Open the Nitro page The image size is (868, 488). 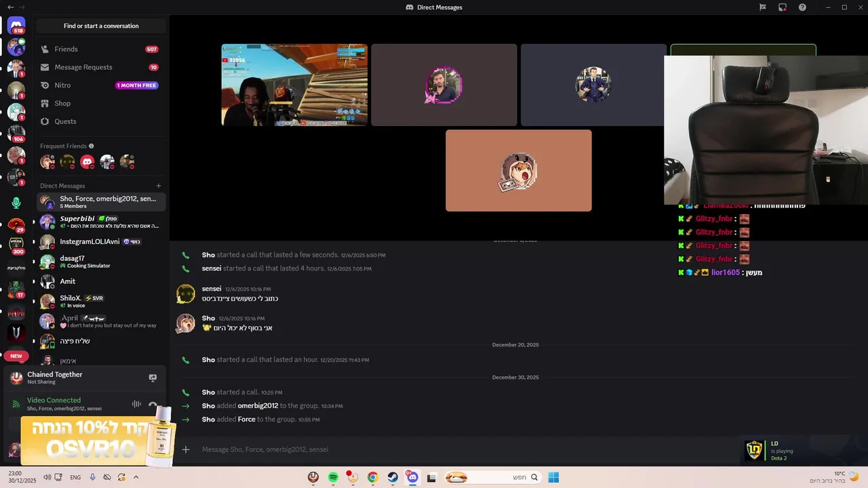click(101, 85)
